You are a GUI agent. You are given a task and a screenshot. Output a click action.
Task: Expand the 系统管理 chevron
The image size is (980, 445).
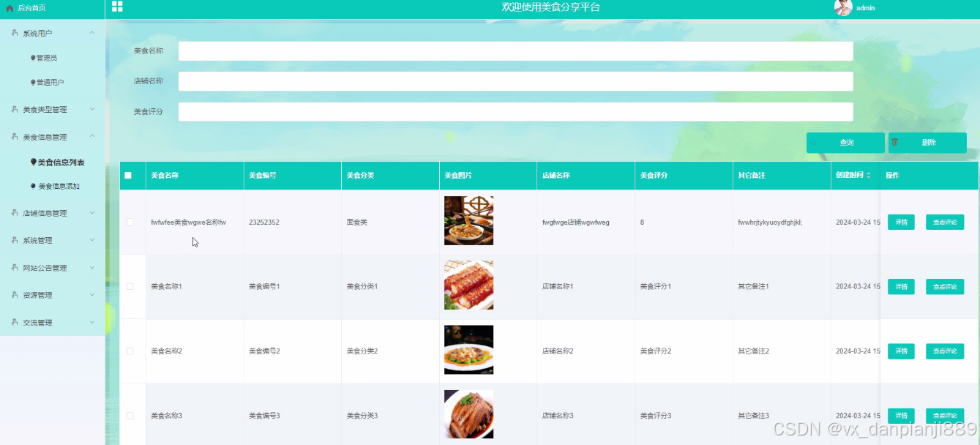(92, 240)
